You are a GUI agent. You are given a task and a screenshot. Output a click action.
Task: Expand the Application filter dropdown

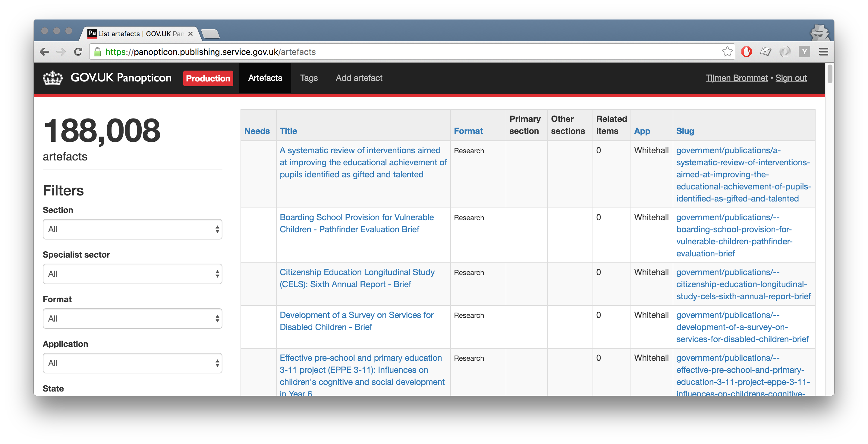point(132,363)
